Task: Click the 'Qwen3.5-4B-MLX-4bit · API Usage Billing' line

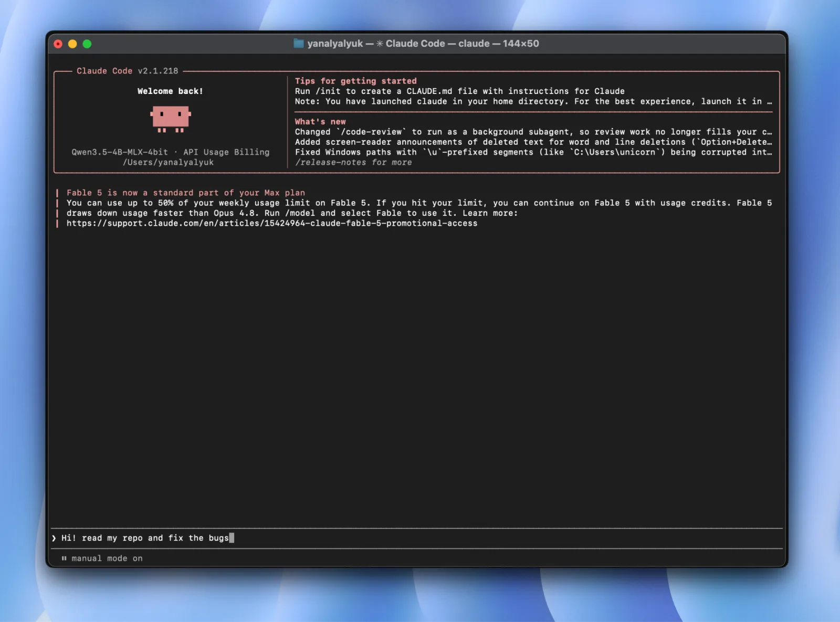Action: [171, 152]
